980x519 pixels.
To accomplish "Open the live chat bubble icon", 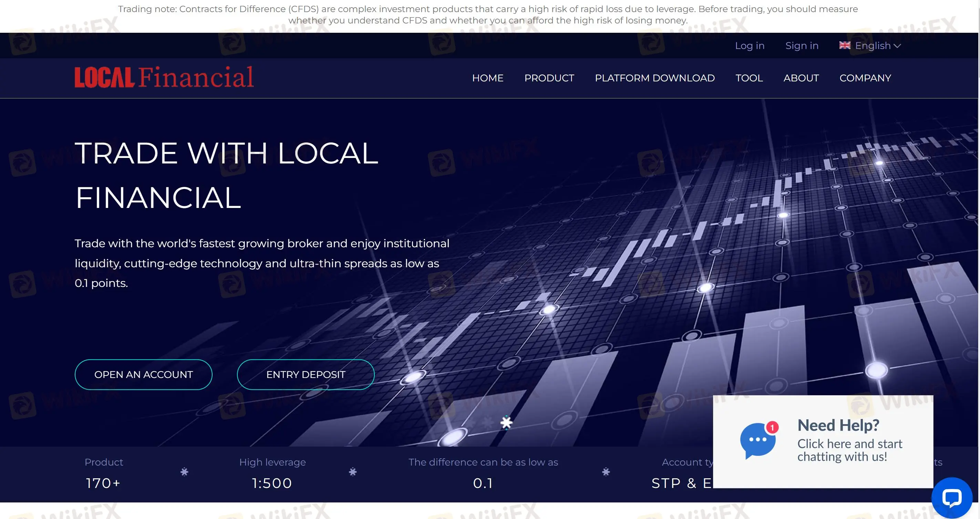I will tap(952, 497).
